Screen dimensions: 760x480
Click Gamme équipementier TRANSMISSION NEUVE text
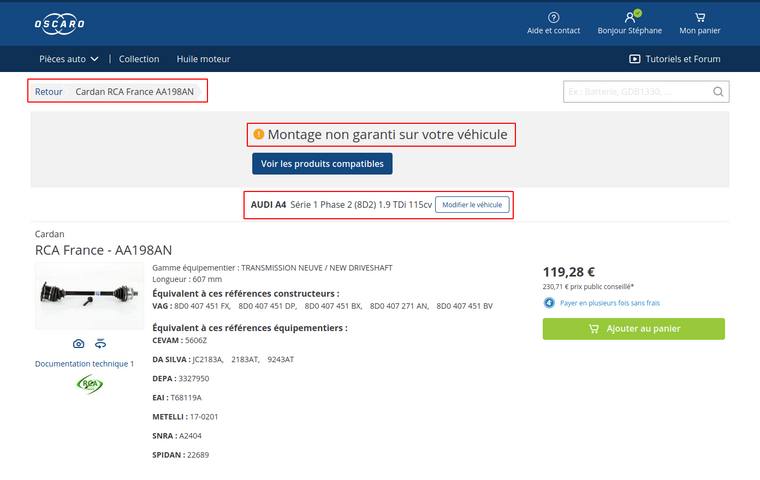point(272,268)
